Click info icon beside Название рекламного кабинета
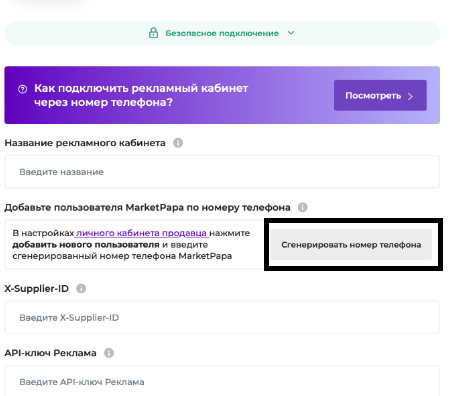The height and width of the screenshot is (396, 469). pyautogui.click(x=178, y=143)
